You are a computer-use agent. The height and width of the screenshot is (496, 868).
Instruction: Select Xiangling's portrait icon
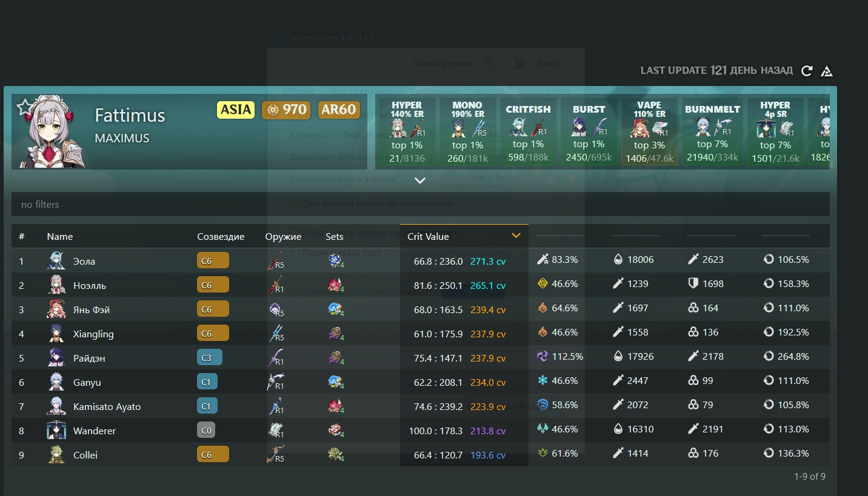tap(56, 334)
